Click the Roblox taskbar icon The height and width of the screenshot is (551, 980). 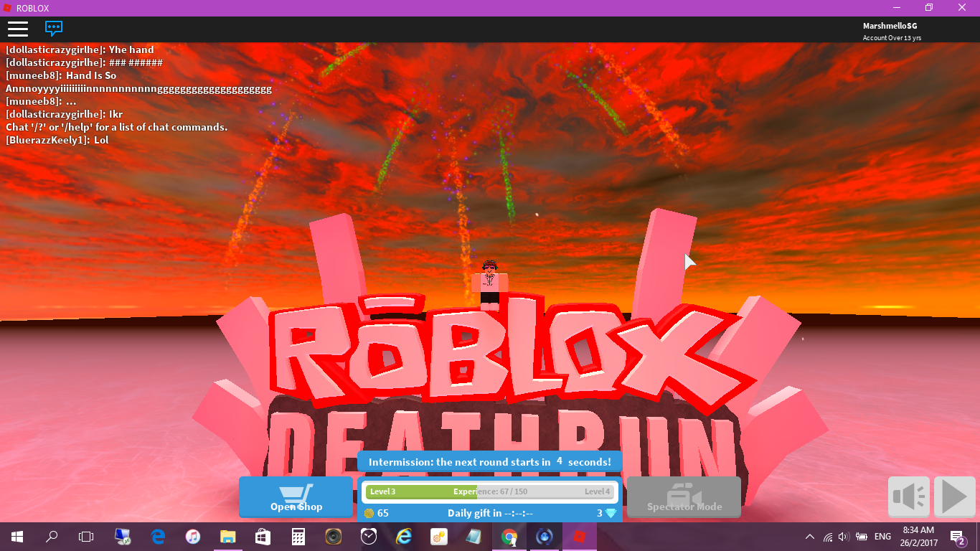[x=580, y=537]
